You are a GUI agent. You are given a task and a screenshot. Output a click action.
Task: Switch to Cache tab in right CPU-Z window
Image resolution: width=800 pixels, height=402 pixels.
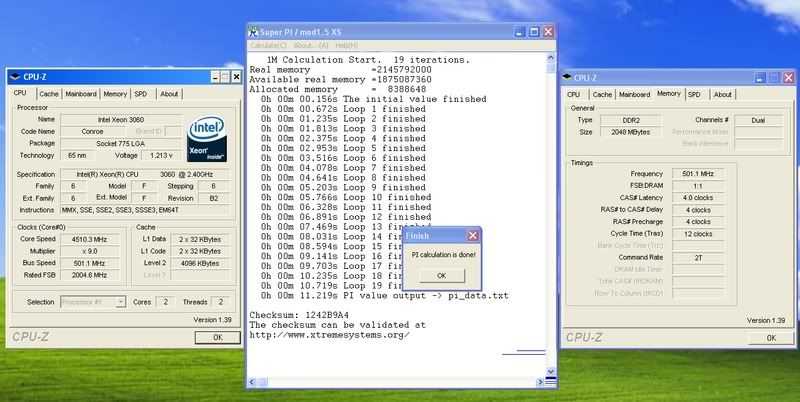point(603,94)
